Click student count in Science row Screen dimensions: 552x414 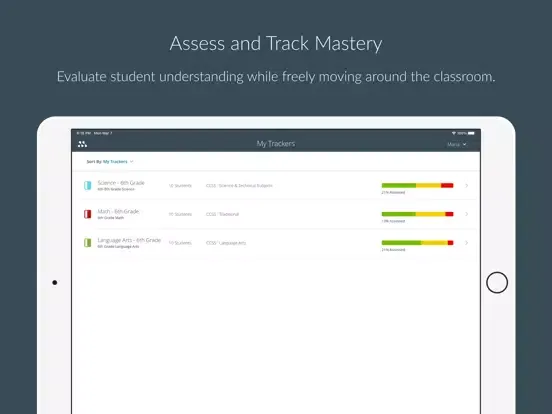tap(180, 186)
